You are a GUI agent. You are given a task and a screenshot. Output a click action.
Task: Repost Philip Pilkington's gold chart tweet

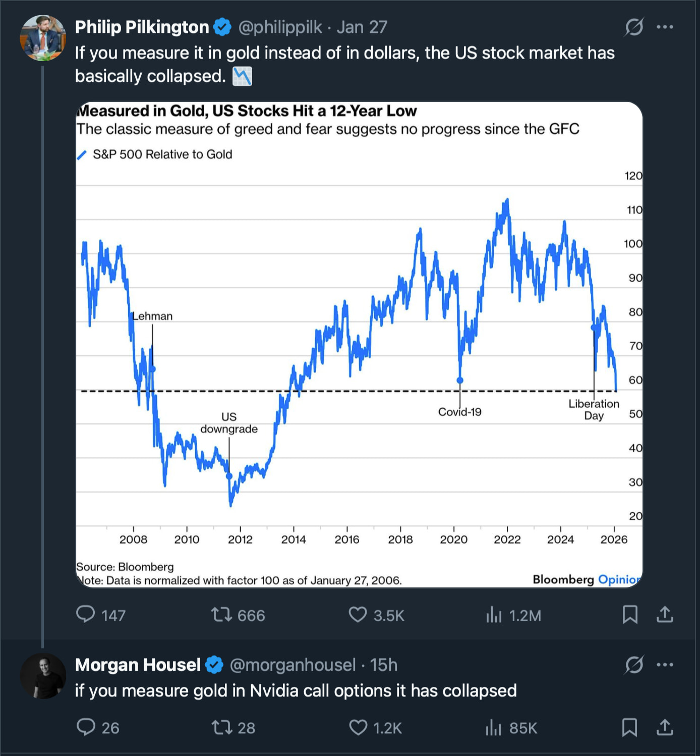tap(221, 615)
